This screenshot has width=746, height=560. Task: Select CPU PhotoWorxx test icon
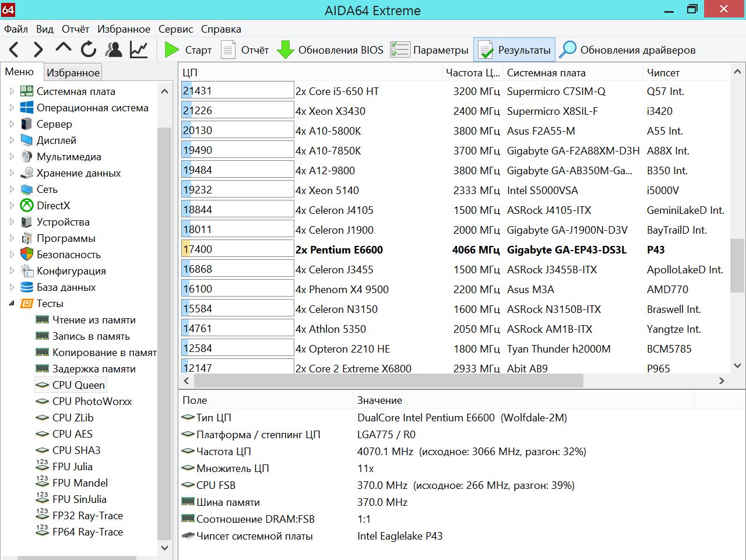[x=42, y=401]
